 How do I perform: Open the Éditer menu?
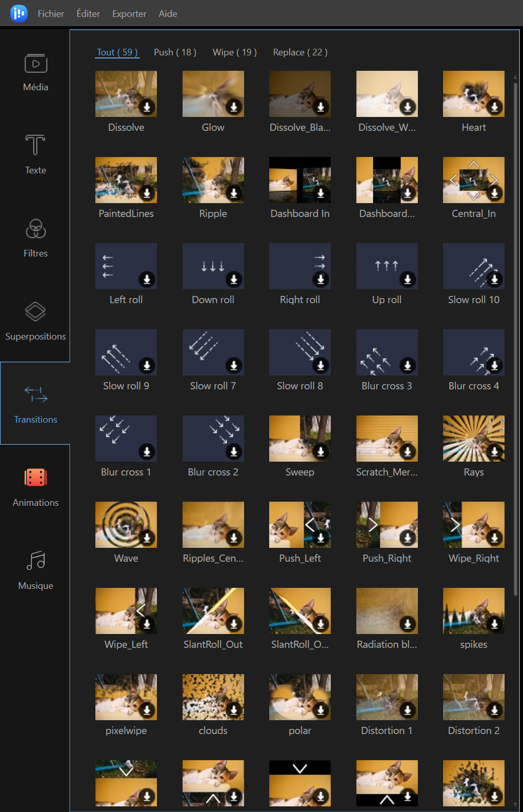point(88,14)
